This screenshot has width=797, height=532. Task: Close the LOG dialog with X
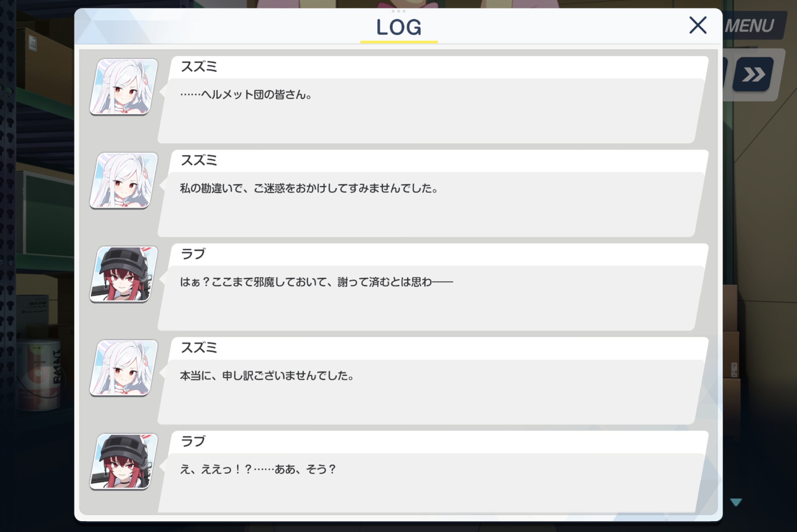pyautogui.click(x=698, y=25)
